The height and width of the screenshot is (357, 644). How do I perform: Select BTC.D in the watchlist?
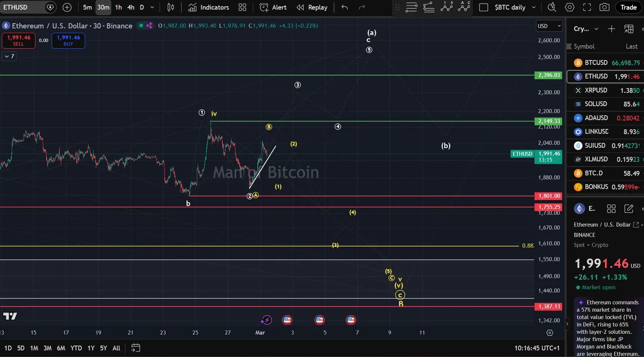pyautogui.click(x=605, y=173)
